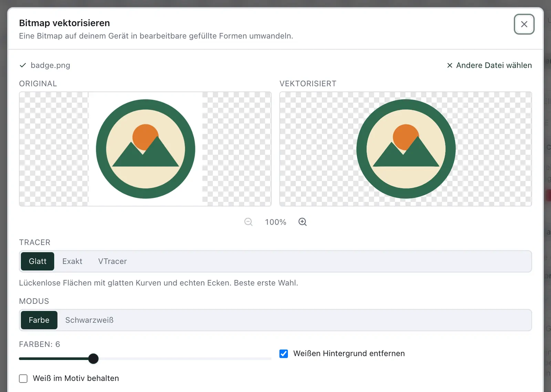Click the FARBEN: 6 label
The height and width of the screenshot is (392, 551).
[x=40, y=344]
